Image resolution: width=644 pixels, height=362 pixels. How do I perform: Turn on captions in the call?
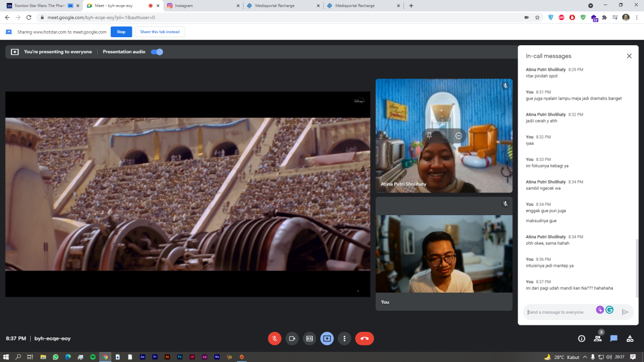click(x=309, y=338)
